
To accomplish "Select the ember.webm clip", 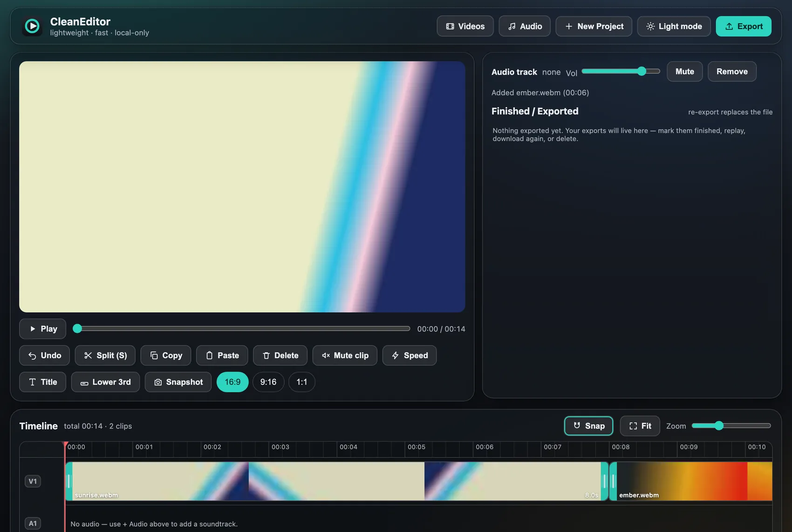I will (691, 481).
